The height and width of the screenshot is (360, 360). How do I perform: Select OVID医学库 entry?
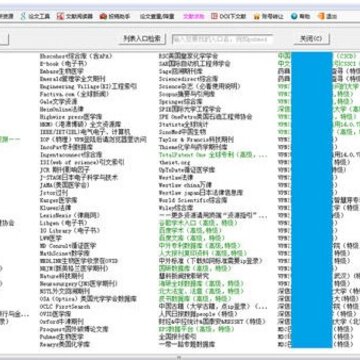tap(55, 314)
